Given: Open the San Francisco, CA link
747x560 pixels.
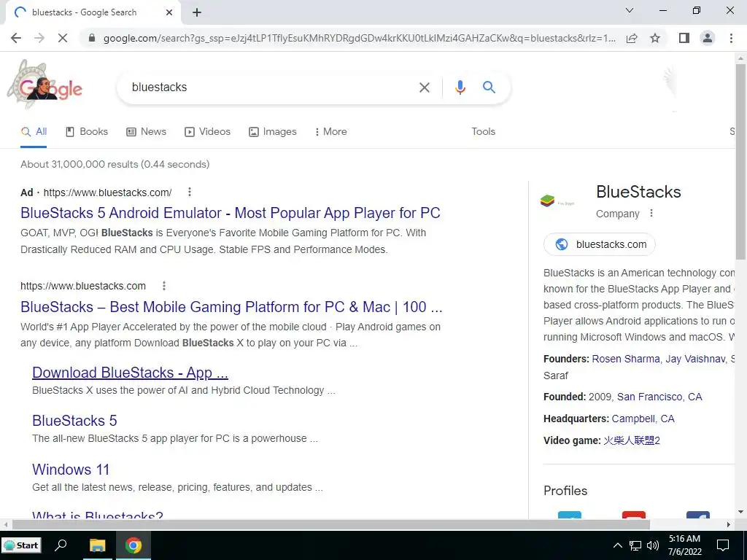Looking at the screenshot, I should [x=659, y=397].
